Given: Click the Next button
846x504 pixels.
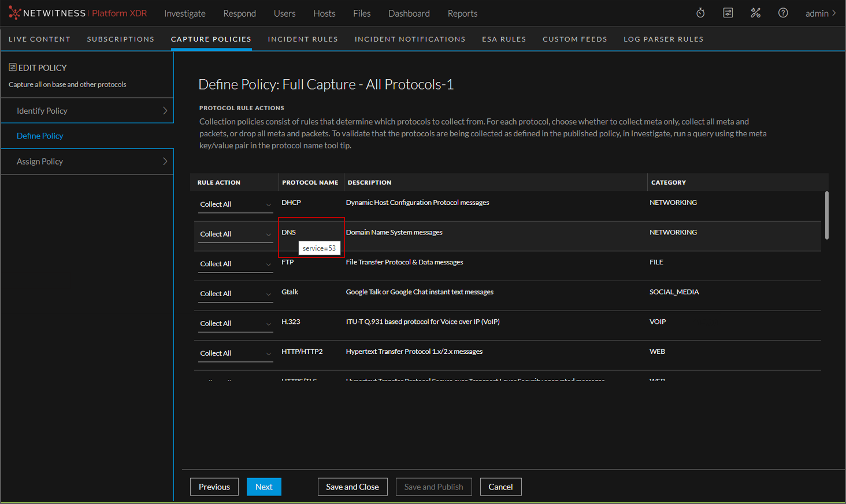Looking at the screenshot, I should tap(264, 487).
